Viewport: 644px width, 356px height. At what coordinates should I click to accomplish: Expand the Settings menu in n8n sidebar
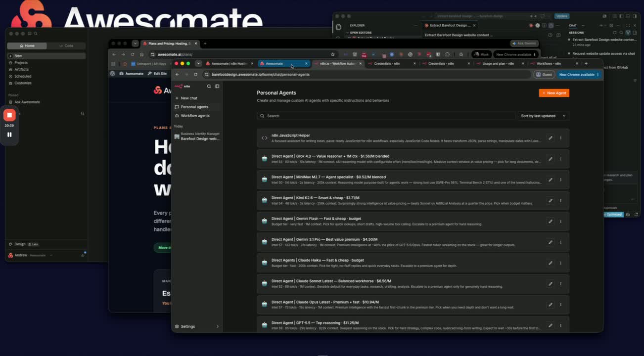[197, 326]
